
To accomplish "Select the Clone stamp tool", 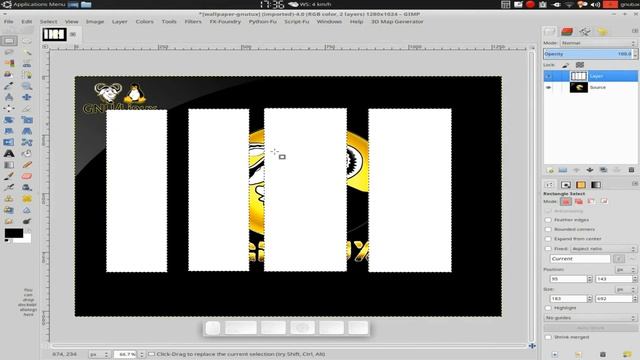I will [9, 199].
